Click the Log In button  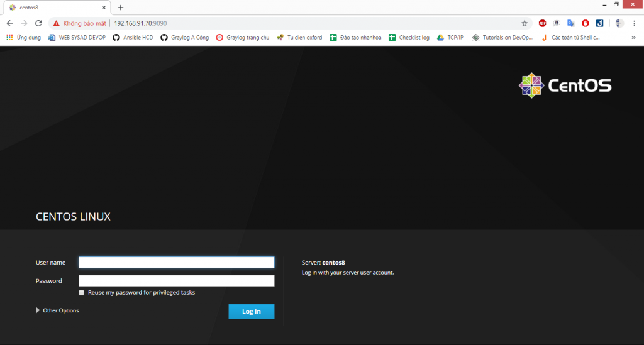pyautogui.click(x=252, y=311)
